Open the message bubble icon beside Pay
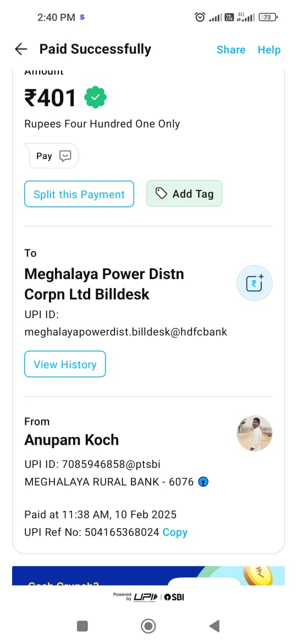 pyautogui.click(x=65, y=156)
